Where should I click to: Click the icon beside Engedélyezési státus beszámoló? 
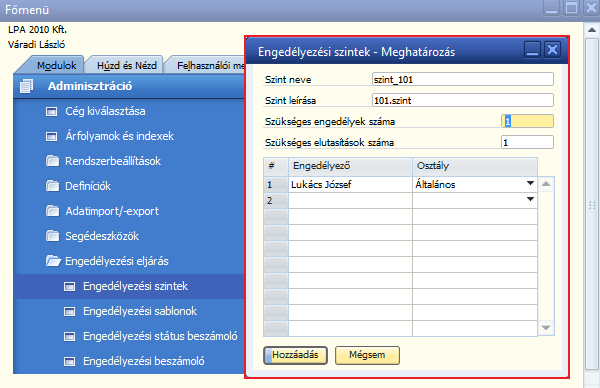click(69, 336)
